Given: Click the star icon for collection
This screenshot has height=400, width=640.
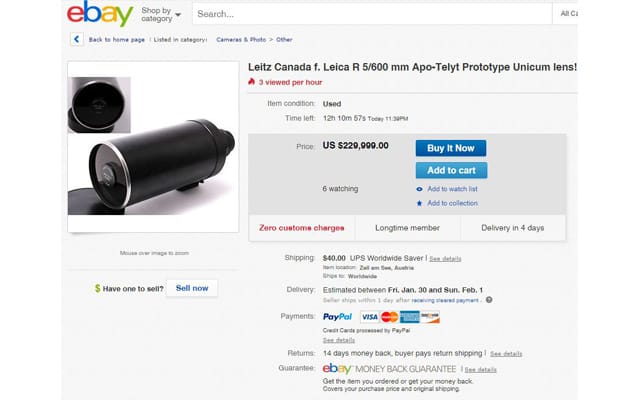Looking at the screenshot, I should point(420,203).
